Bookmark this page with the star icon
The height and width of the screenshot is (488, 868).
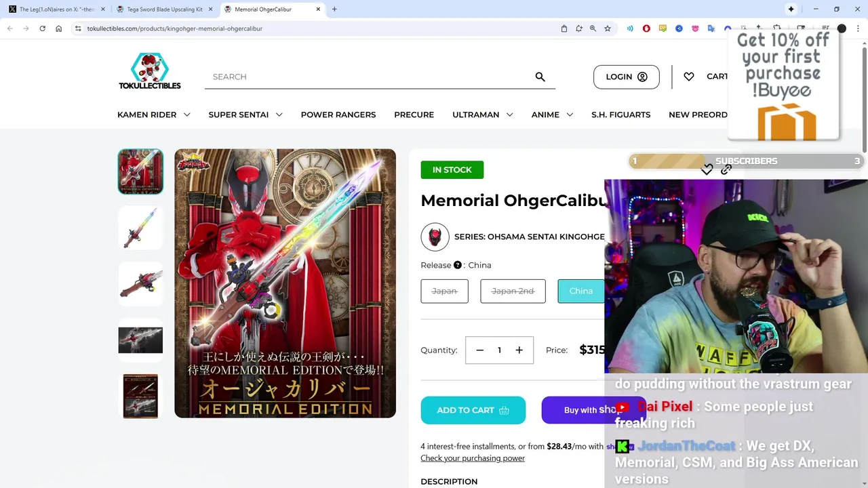[608, 28]
